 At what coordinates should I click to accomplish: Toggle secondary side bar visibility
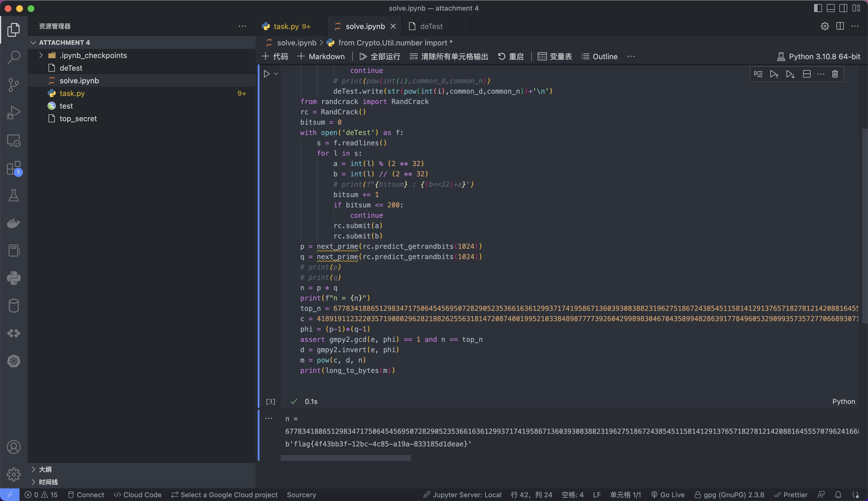point(843,8)
